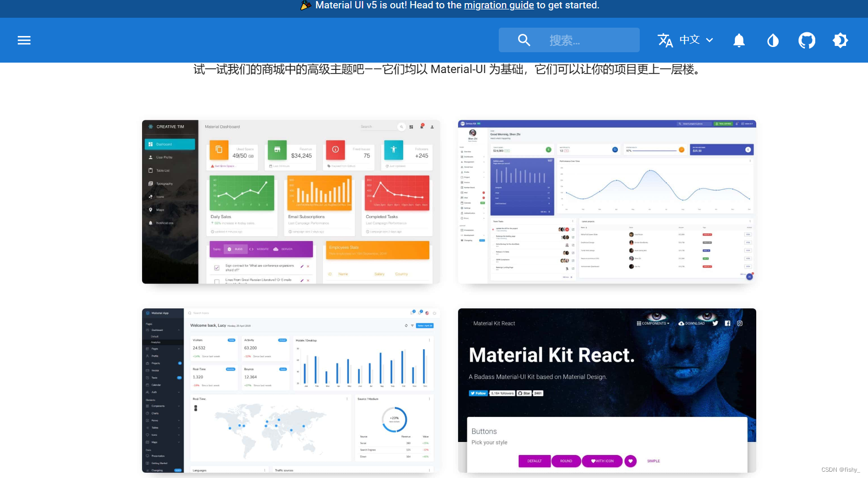This screenshot has width=868, height=478.
Task: Focus the 搜索 search input field
Action: (569, 40)
